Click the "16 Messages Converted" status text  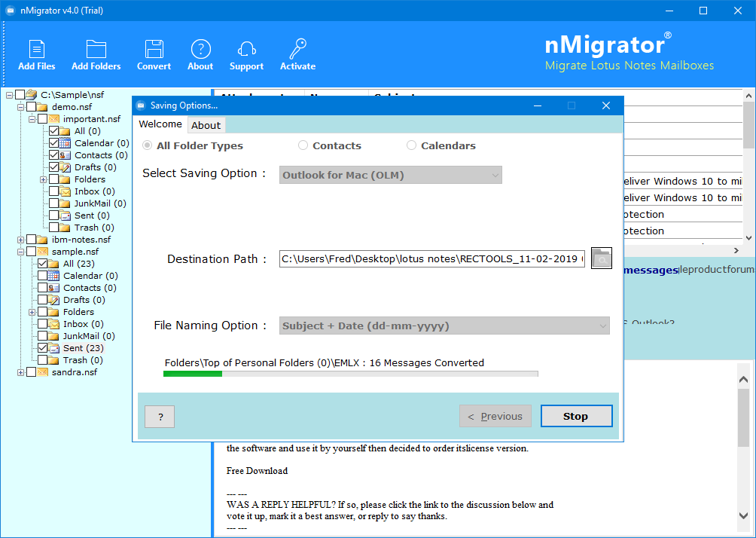(x=427, y=362)
